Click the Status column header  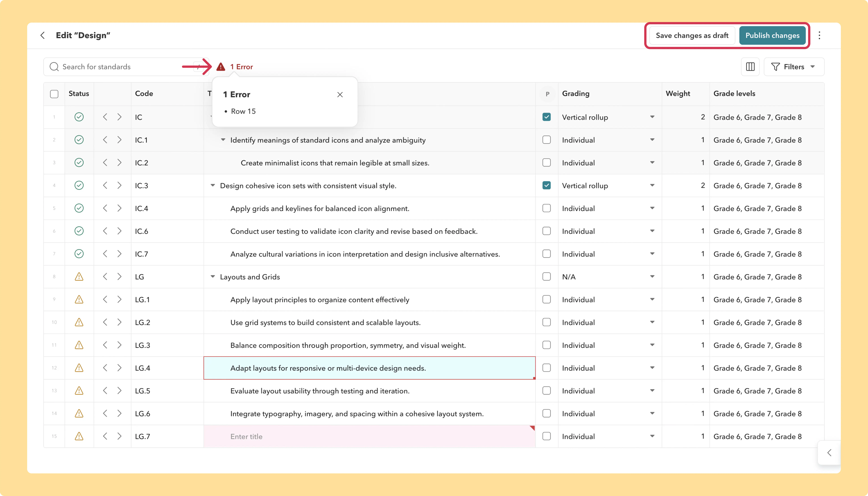tap(79, 94)
